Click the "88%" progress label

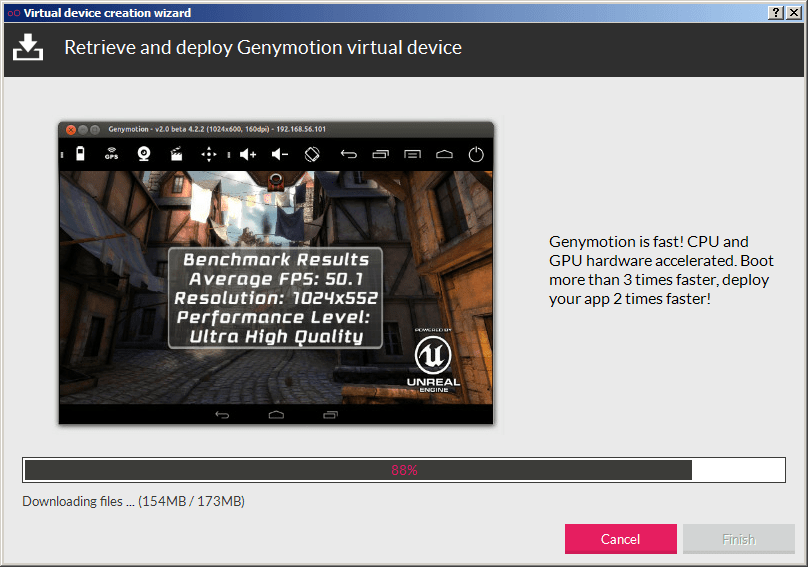tap(404, 470)
